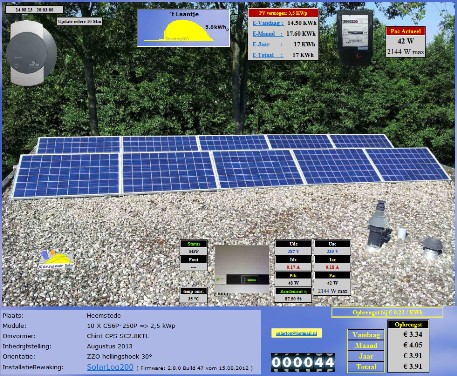The height and width of the screenshot is (376, 457).
Task: Click the 2144 W max value at top right
Action: tap(406, 52)
